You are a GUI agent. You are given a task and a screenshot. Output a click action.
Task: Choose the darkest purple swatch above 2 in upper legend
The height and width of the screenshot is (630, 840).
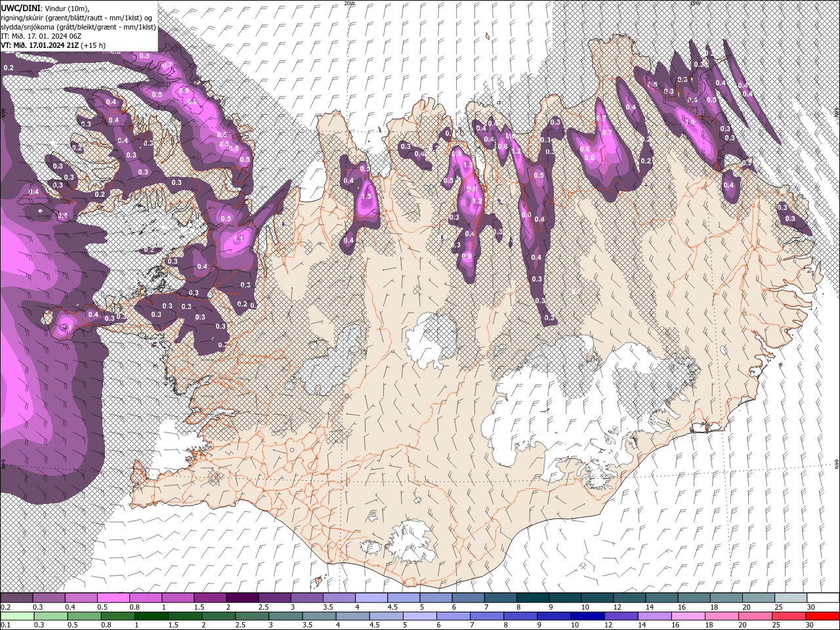[x=241, y=598]
